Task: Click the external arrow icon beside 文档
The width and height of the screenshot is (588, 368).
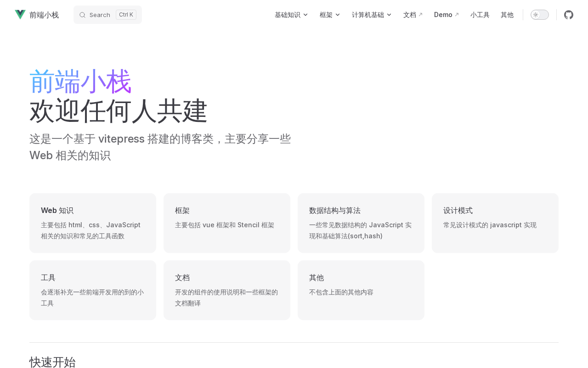Action: click(420, 15)
